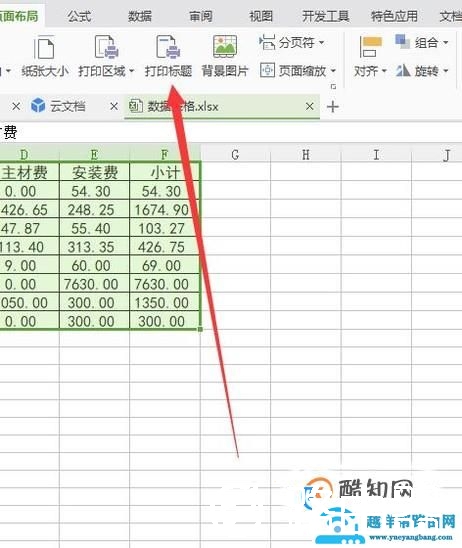Expand the 组合 dropdown arrow
The height and width of the screenshot is (548, 462).
446,43
